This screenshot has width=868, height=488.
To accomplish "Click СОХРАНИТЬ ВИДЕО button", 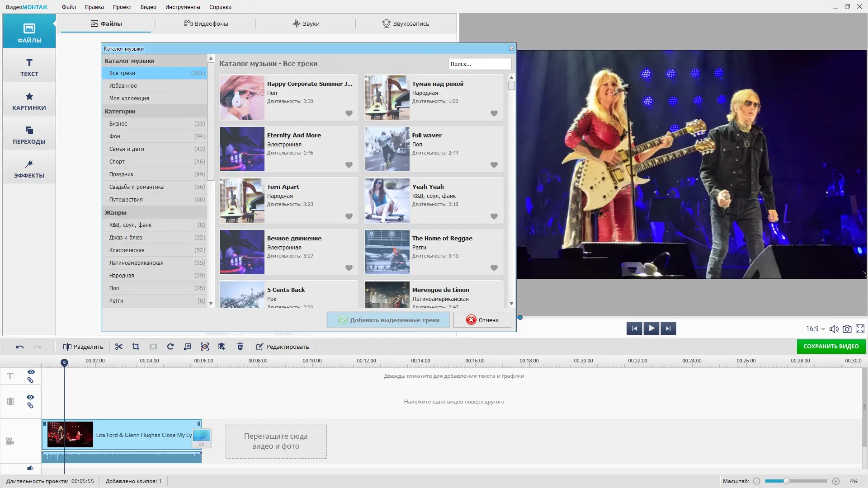I will click(830, 347).
